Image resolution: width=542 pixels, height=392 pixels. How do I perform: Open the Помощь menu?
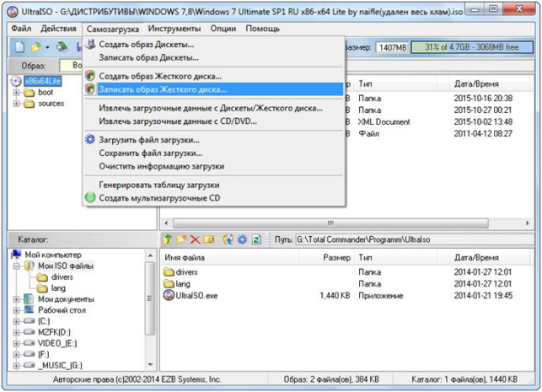(x=263, y=29)
